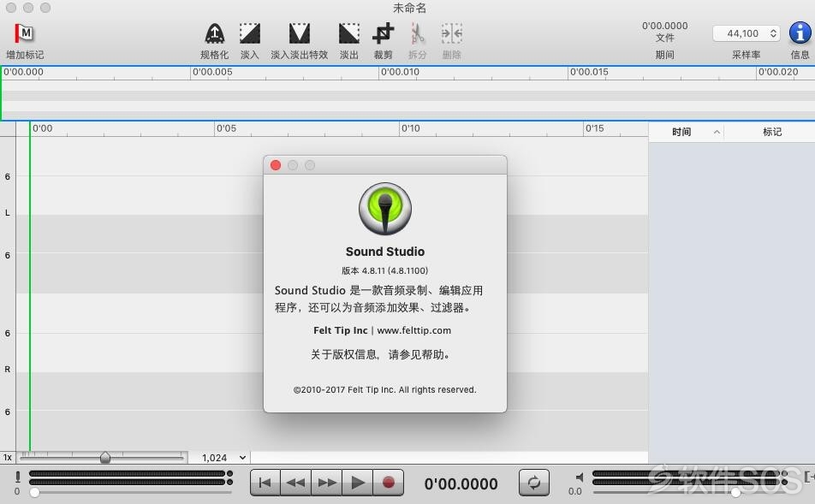Click the Crop (裁剪) toolbar icon
This screenshot has height=504, width=815.
click(x=383, y=33)
